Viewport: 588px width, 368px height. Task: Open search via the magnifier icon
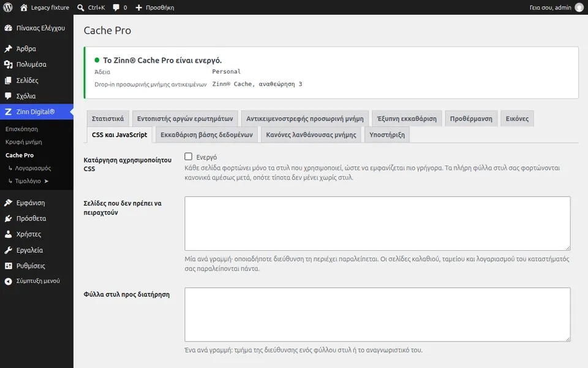pos(81,7)
